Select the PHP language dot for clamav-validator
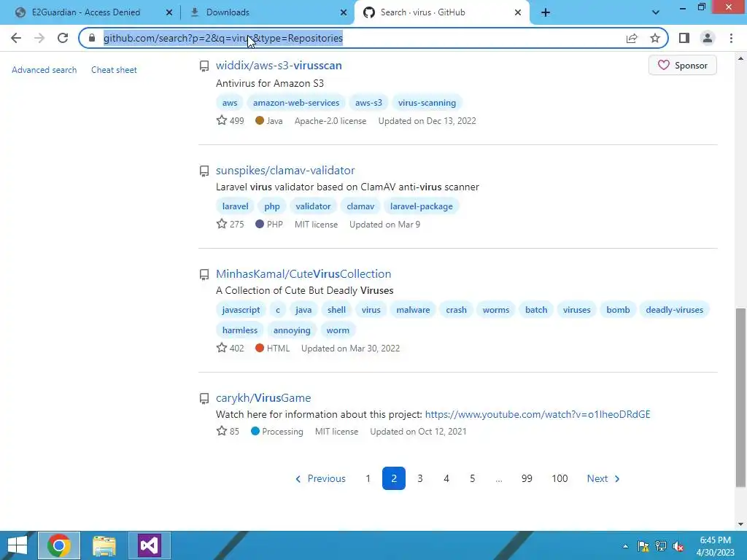Screen dimensions: 747x560 point(260,224)
